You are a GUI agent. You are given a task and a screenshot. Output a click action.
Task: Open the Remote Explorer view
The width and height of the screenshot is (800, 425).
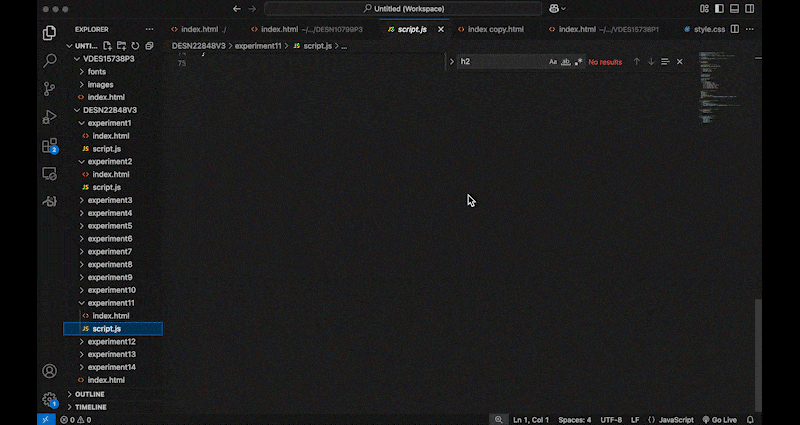click(49, 173)
